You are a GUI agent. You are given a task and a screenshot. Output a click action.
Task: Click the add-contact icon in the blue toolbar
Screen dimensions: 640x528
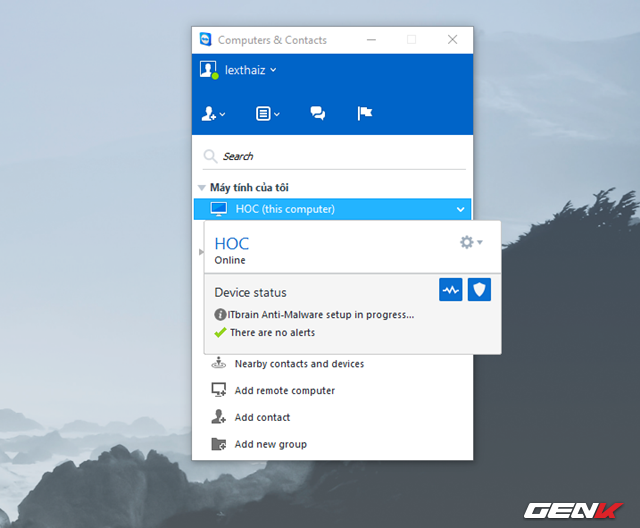pos(211,114)
